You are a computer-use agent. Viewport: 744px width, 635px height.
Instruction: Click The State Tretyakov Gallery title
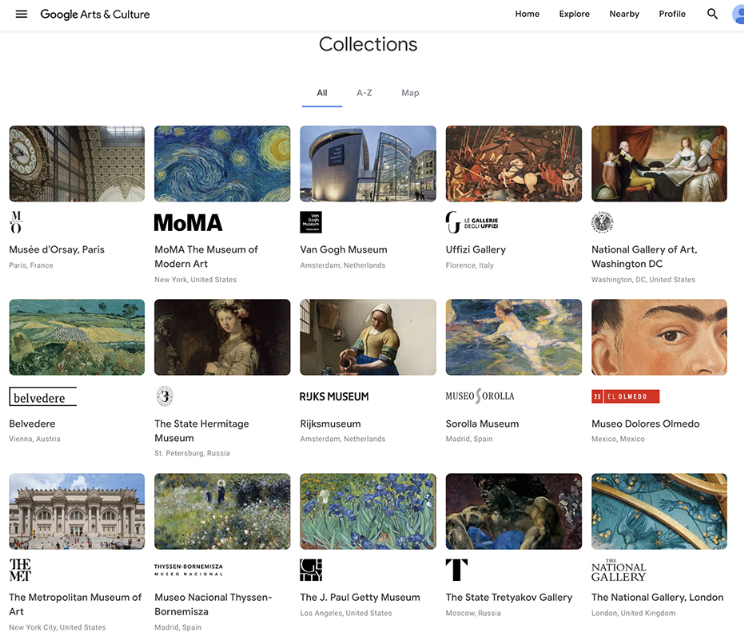[509, 598]
